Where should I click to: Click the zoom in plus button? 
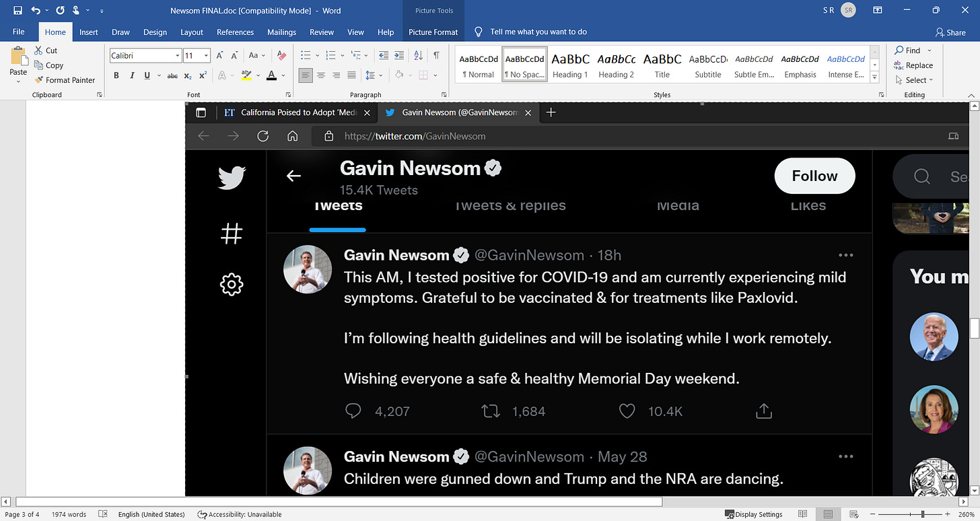(x=947, y=514)
